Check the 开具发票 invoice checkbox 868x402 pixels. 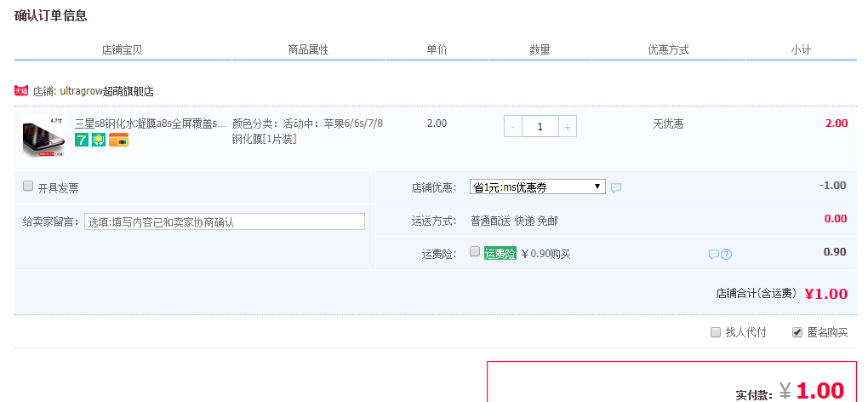(28, 187)
